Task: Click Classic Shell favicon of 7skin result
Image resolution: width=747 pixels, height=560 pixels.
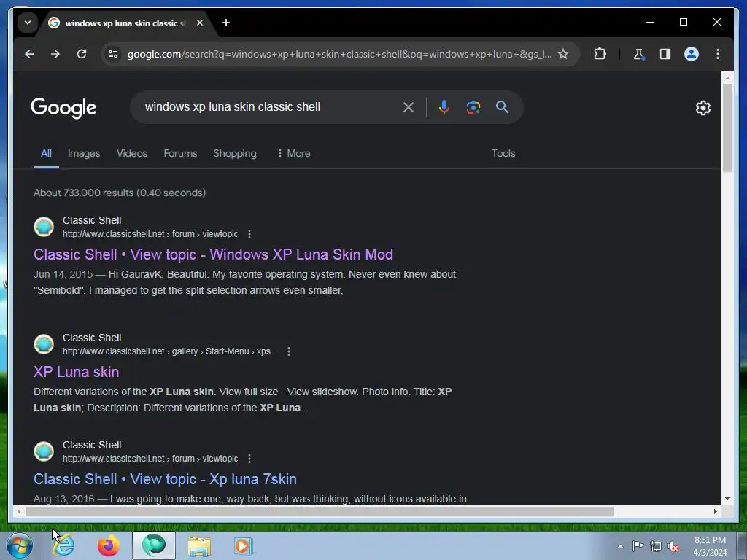Action: tap(44, 451)
